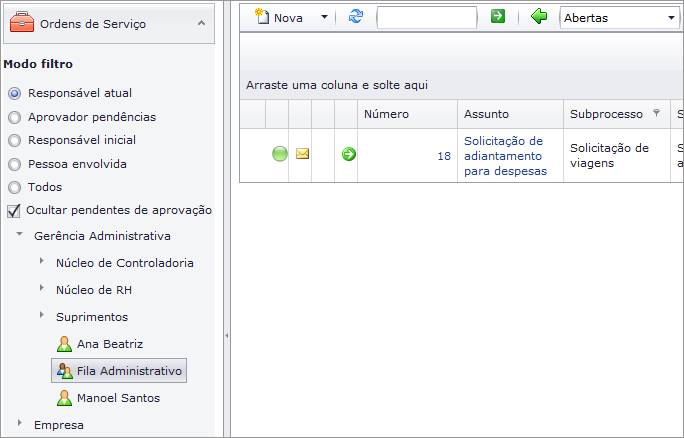Select Ana Beatriz in tree
This screenshot has width=684, height=438.
(x=110, y=344)
